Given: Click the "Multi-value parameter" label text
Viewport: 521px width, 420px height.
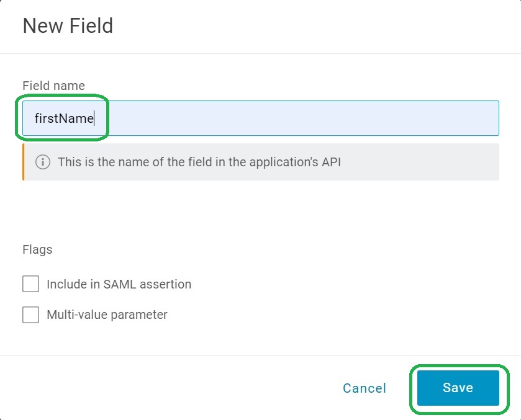Looking at the screenshot, I should pyautogui.click(x=107, y=315).
